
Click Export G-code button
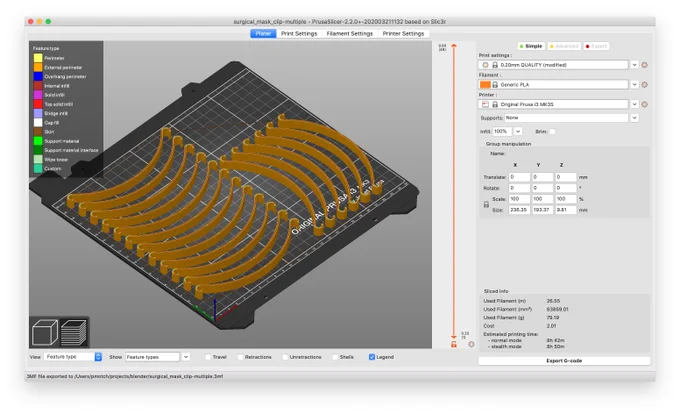564,361
